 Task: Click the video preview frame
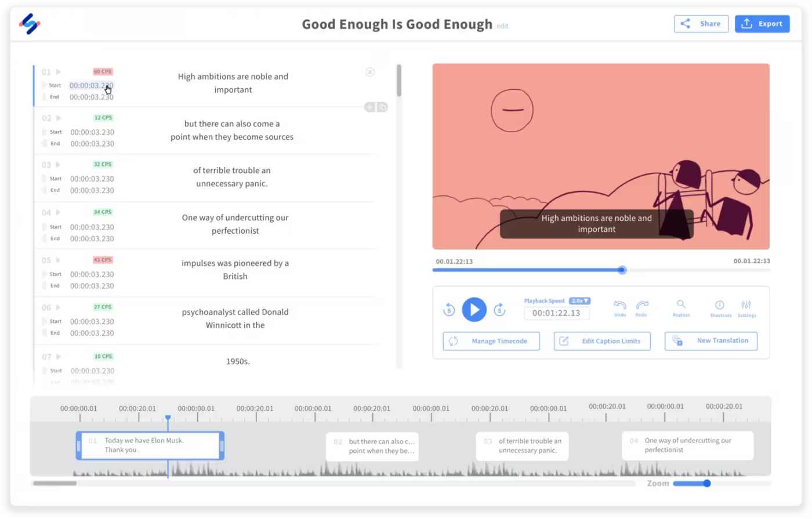601,157
